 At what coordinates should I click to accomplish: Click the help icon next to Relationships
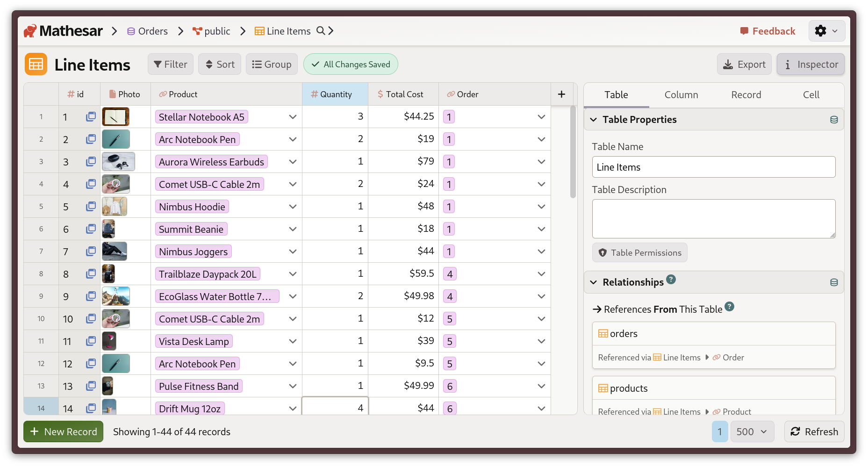671,280
